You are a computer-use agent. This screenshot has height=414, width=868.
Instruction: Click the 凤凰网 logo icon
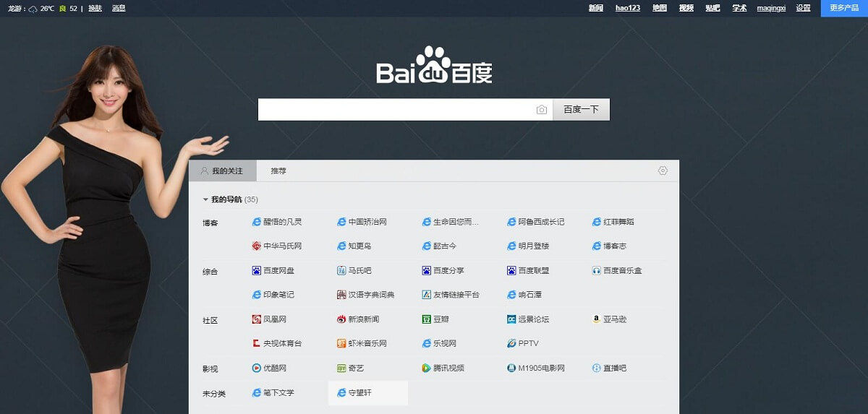pyautogui.click(x=256, y=319)
